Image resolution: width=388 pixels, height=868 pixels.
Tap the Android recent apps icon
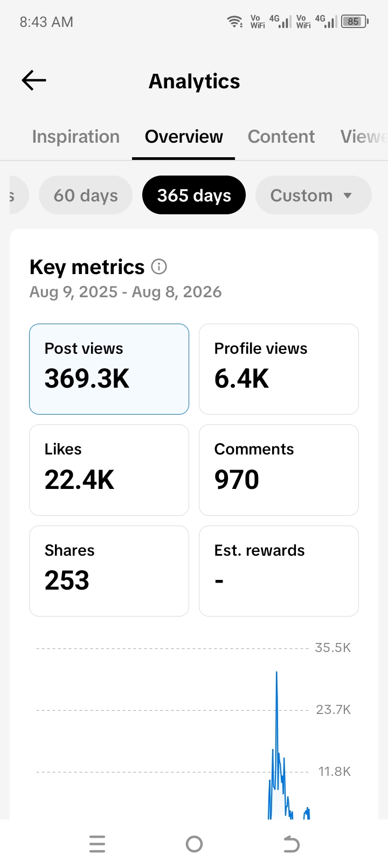click(x=97, y=844)
